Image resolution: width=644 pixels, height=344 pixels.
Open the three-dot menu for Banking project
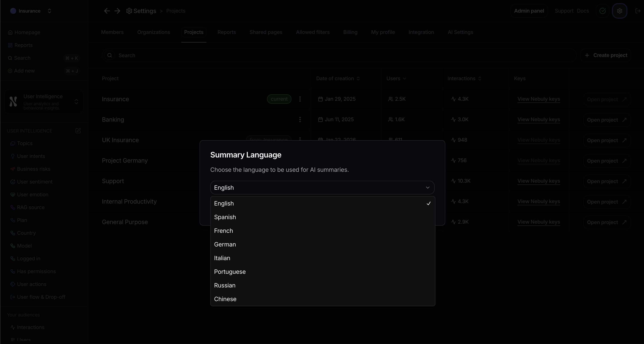(x=300, y=120)
